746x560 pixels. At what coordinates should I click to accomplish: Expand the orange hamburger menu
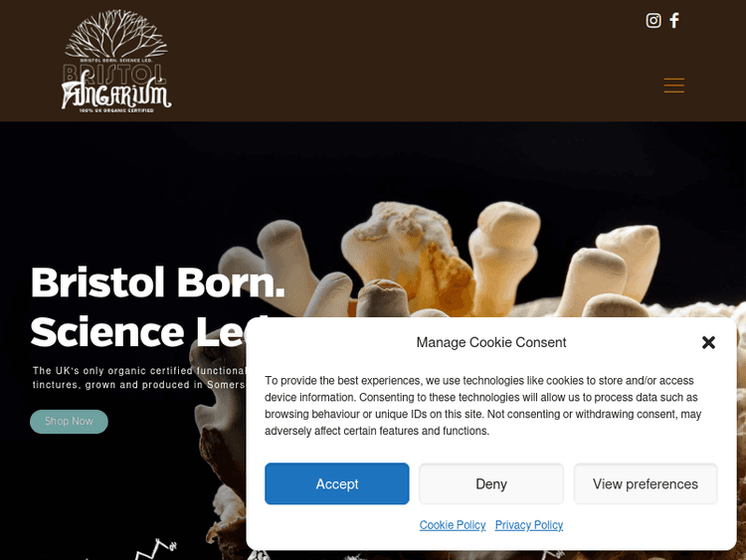click(x=674, y=86)
